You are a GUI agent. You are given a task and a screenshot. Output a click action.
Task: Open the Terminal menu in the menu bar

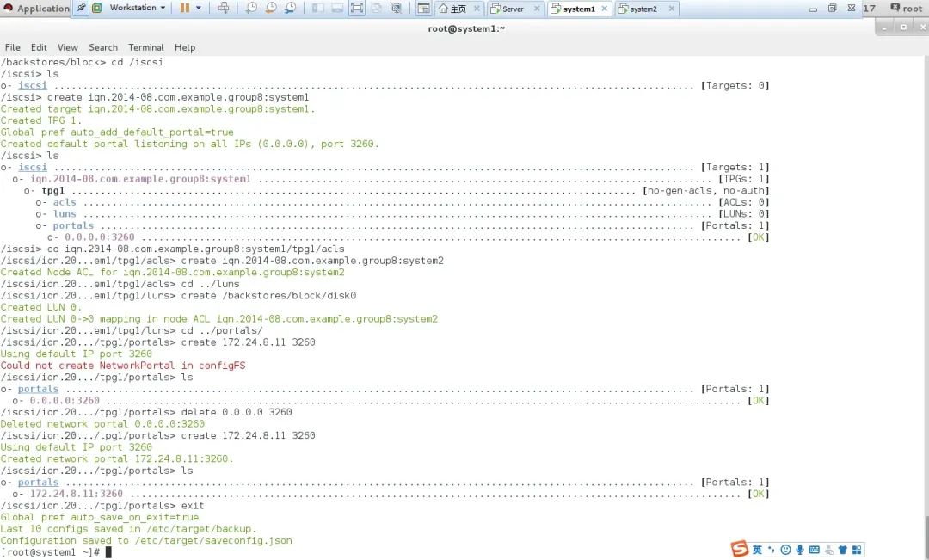point(145,47)
